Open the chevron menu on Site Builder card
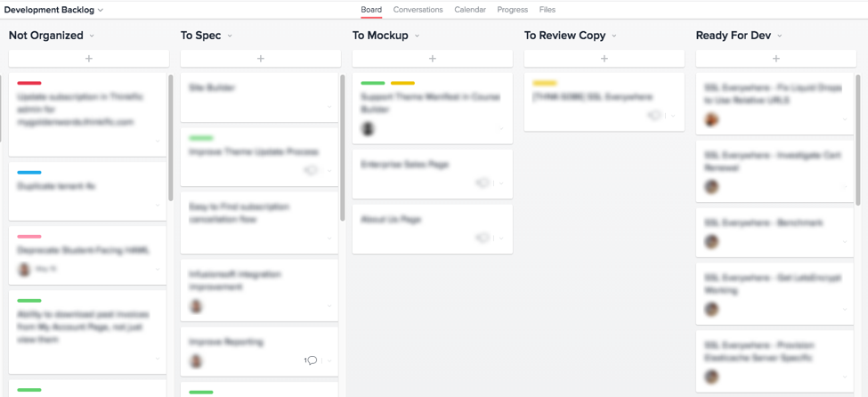The image size is (868, 397). pos(329,107)
